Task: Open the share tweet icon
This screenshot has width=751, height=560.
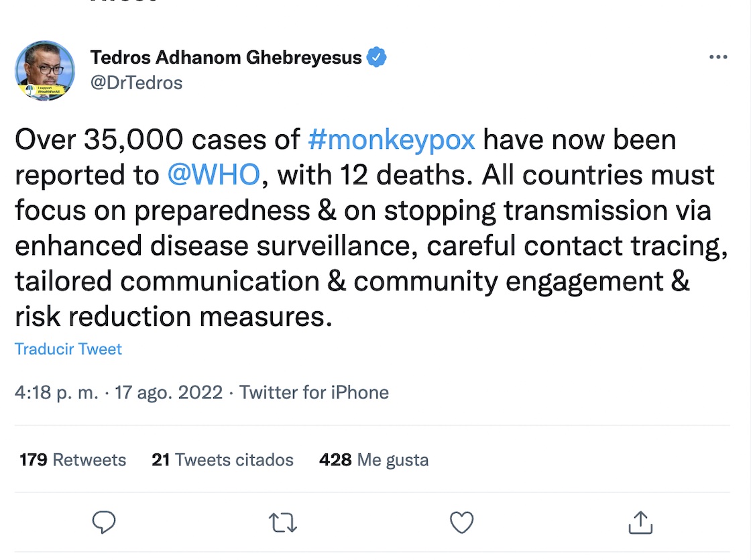Action: click(640, 522)
